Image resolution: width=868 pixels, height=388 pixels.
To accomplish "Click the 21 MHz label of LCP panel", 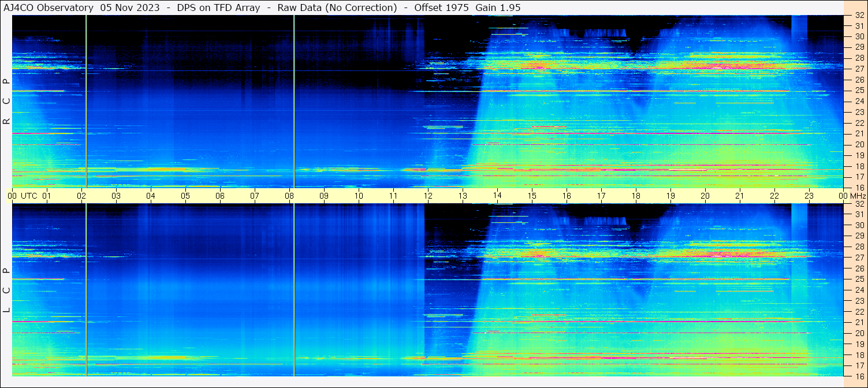I will point(859,322).
